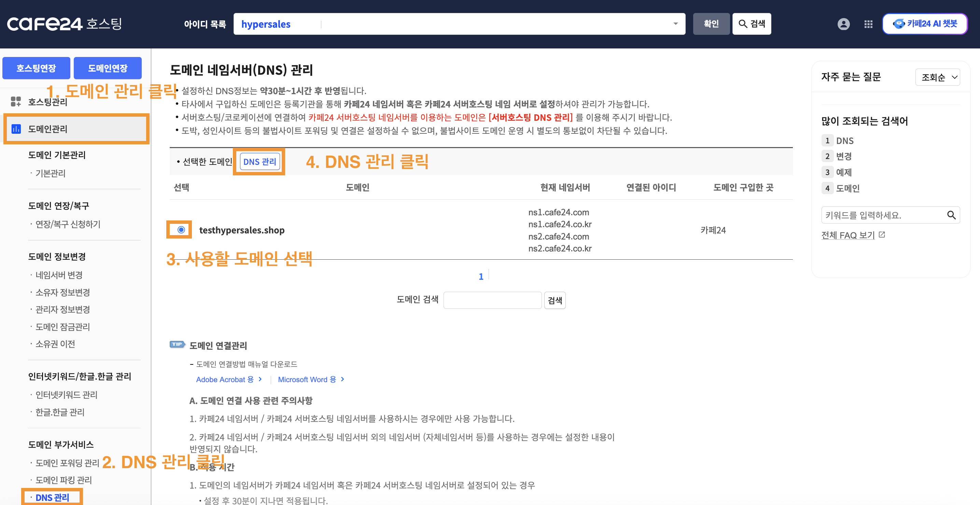Click the external link icon beside 전체 FAQ 보기
The height and width of the screenshot is (505, 980).
point(882,235)
